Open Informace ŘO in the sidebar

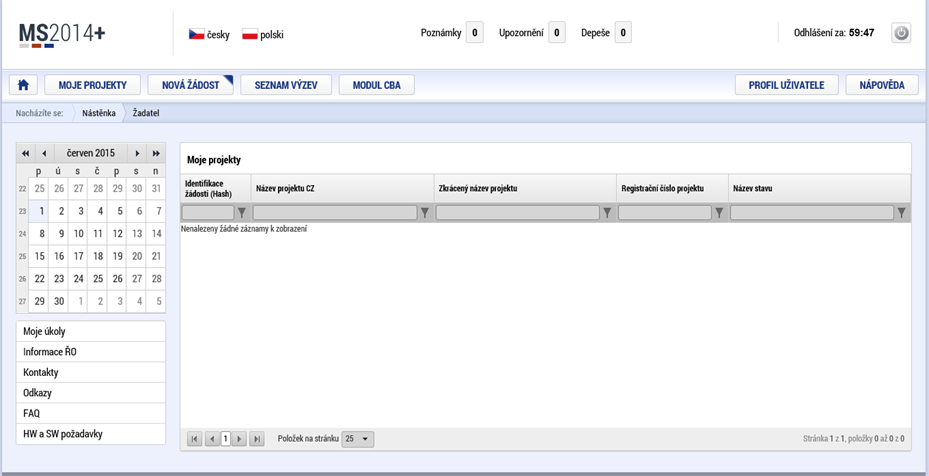click(91, 352)
